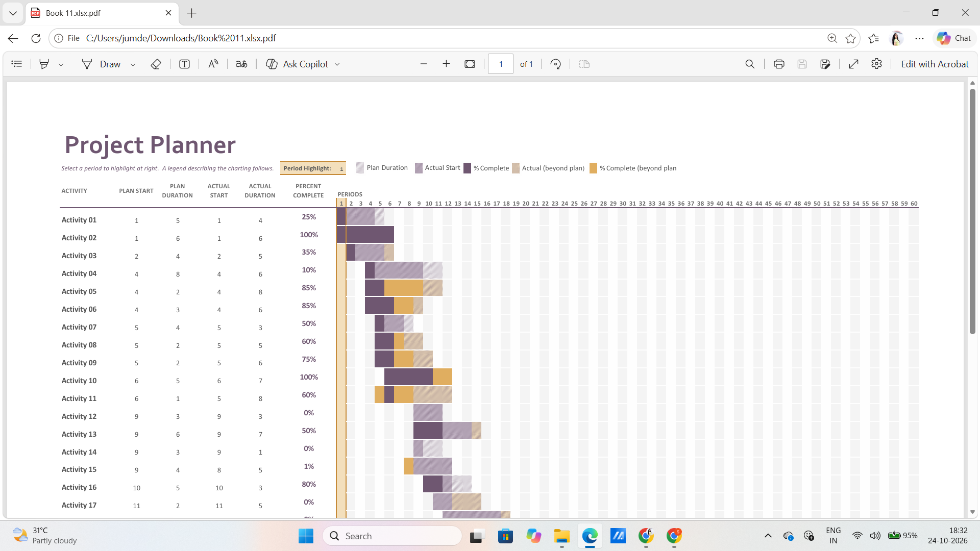Screen dimensions: 980x551
Task: Click the address bar URL
Action: point(181,38)
